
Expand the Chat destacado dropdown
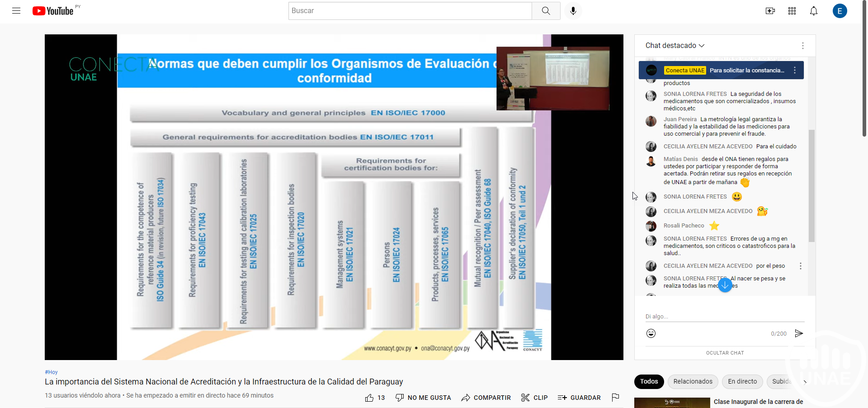coord(675,46)
